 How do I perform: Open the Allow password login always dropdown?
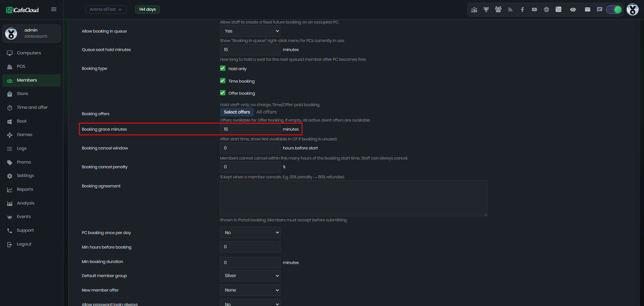(x=250, y=303)
